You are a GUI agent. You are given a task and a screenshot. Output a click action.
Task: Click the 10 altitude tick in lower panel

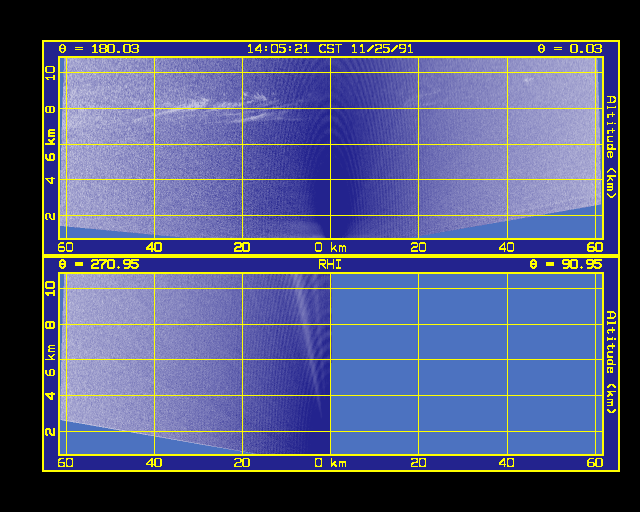(50, 288)
